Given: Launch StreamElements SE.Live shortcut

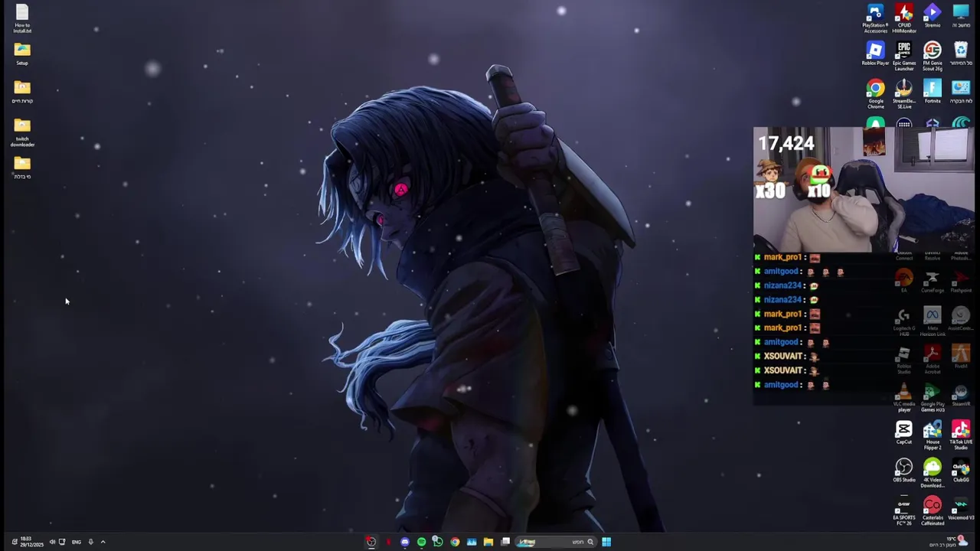Looking at the screenshot, I should click(904, 94).
